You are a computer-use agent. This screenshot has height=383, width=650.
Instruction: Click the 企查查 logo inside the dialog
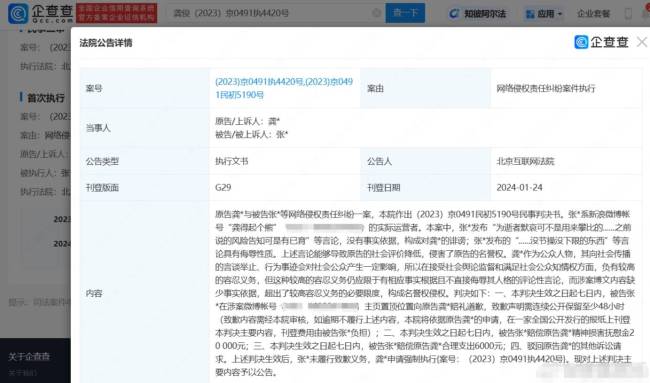click(x=601, y=42)
